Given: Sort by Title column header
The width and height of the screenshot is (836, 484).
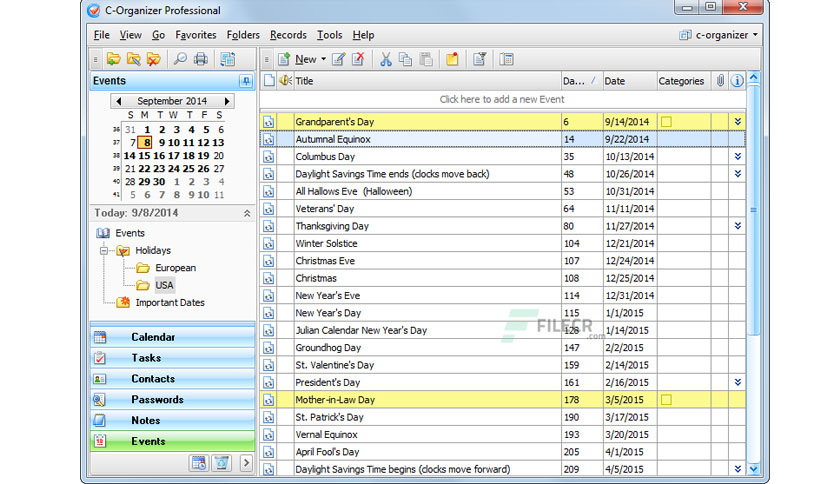Looking at the screenshot, I should pos(427,81).
